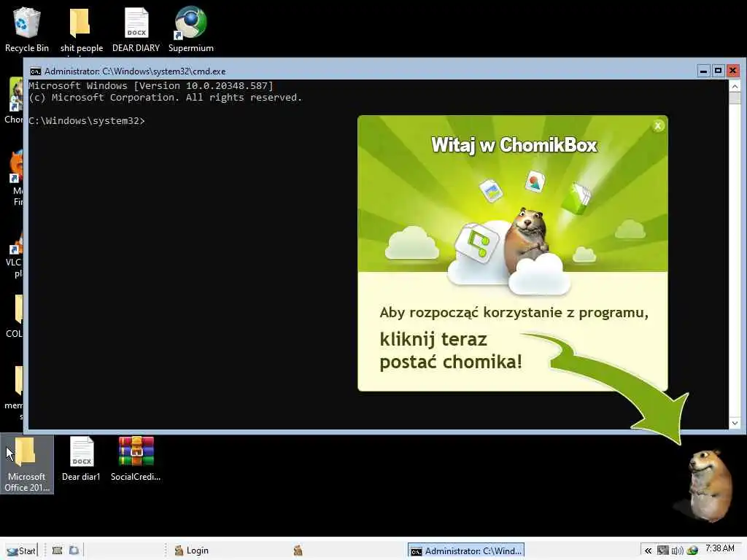
Task: Open the DEAR DIARY docx file
Action: [x=136, y=29]
